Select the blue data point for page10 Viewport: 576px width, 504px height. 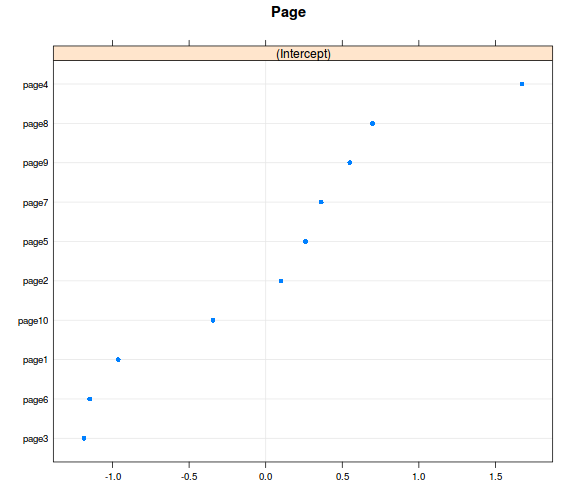213,320
